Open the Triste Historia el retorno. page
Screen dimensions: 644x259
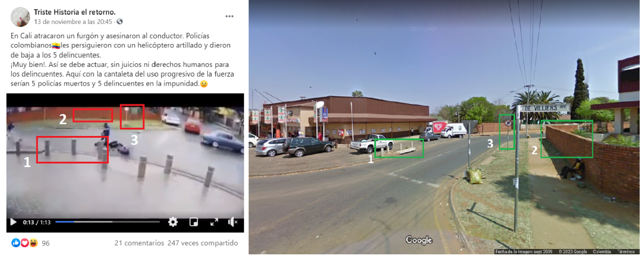coord(75,12)
